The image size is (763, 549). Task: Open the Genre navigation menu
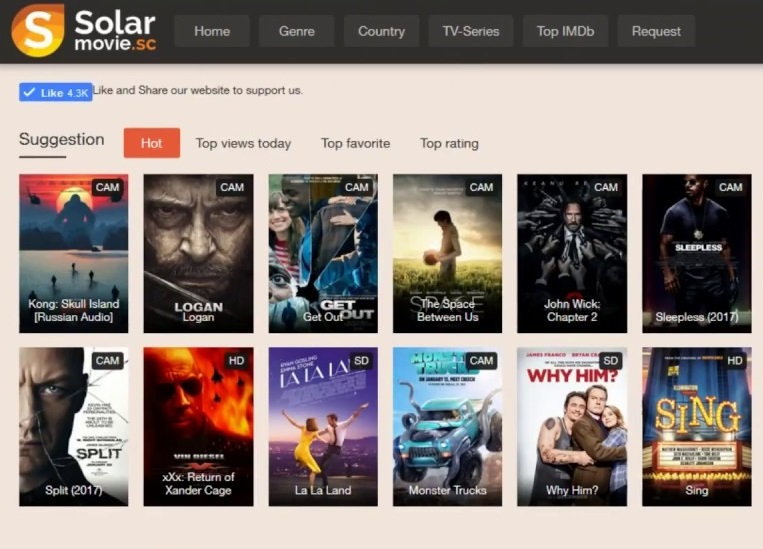pos(296,31)
